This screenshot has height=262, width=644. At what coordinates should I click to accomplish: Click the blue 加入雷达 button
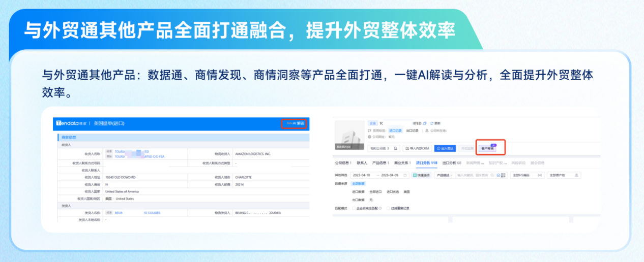pyautogui.click(x=445, y=148)
